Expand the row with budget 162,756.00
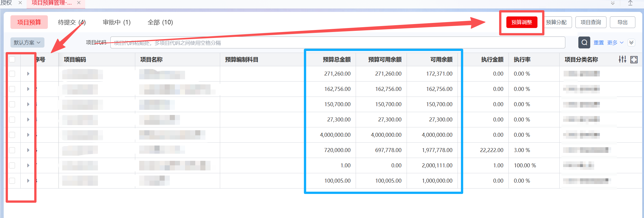Screen dimensions: 644x218 click(x=28, y=89)
